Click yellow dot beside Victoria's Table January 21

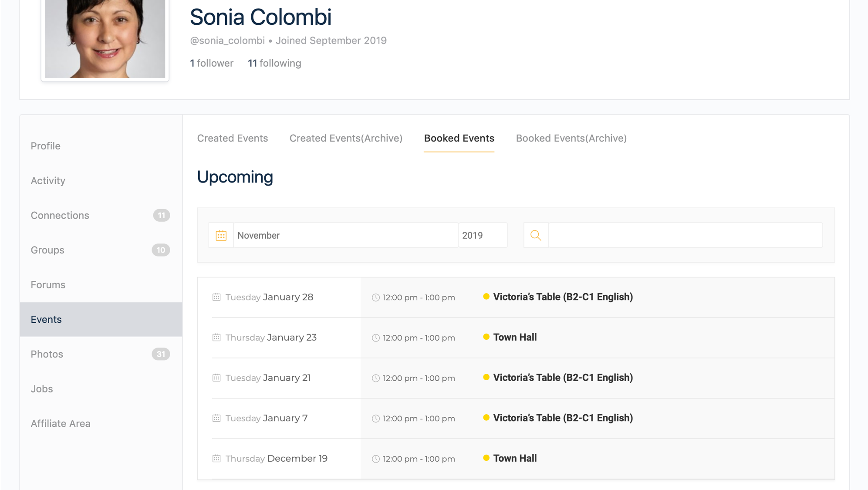tap(486, 377)
